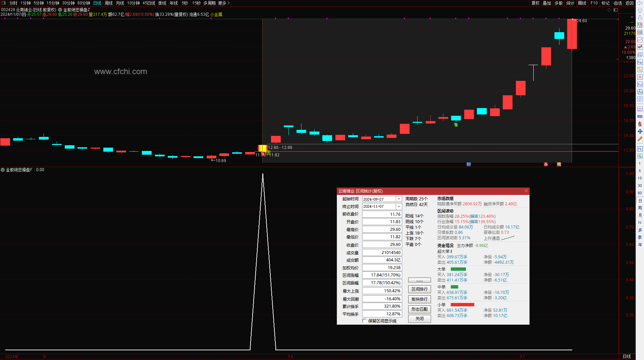Open the 终止时间 date dropdown
The height and width of the screenshot is (360, 644).
pyautogui.click(x=399, y=206)
